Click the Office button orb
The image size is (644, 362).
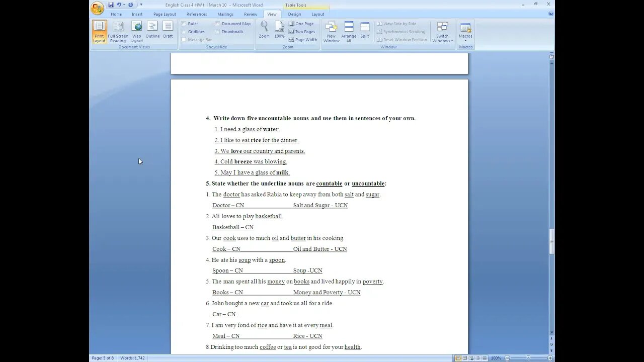pyautogui.click(x=98, y=8)
